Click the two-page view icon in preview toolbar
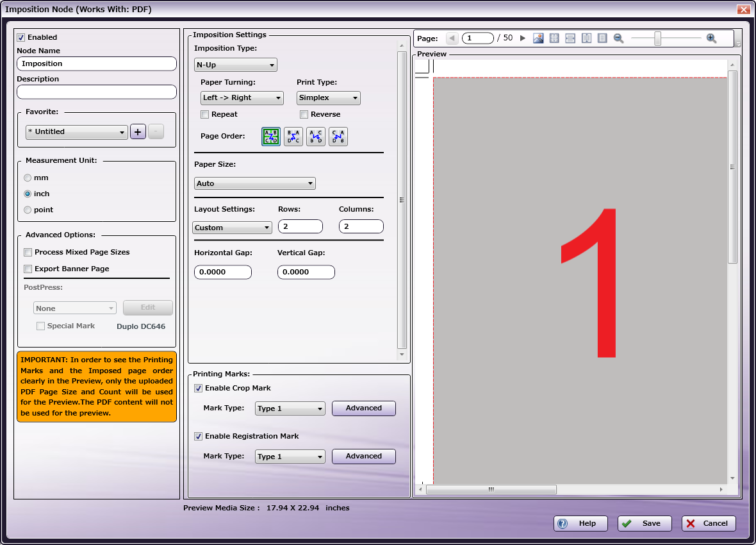Viewport: 756px width, 545px height. coord(586,38)
